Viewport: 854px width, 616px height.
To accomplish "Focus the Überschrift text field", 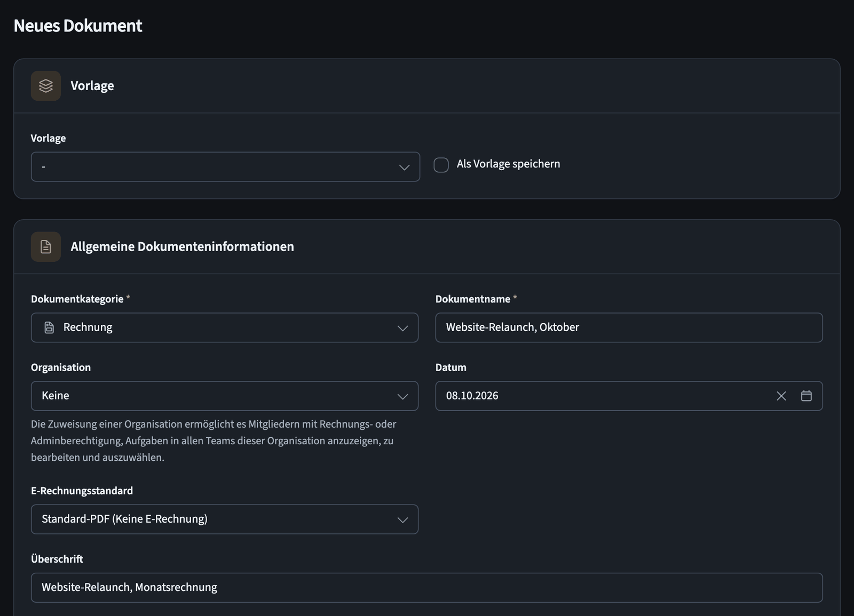I will coord(427,588).
